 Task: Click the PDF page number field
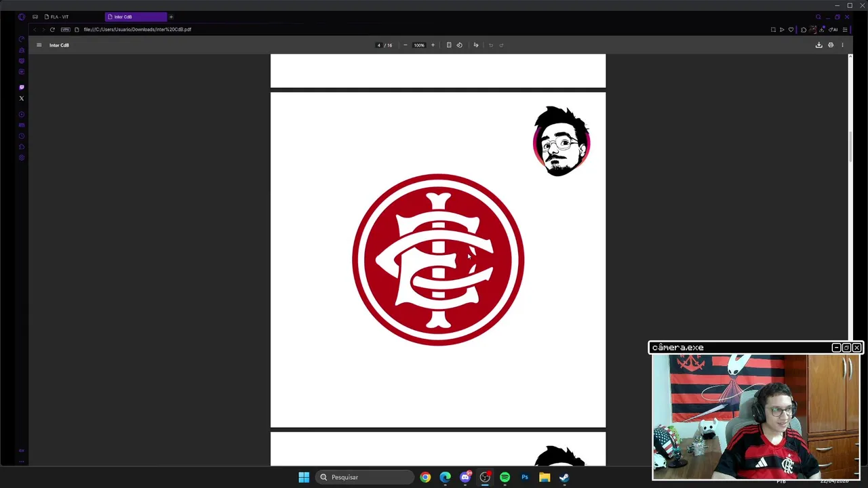point(379,45)
